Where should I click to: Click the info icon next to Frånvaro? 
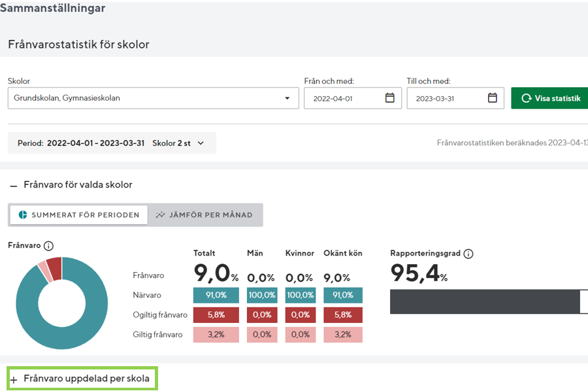pos(48,246)
